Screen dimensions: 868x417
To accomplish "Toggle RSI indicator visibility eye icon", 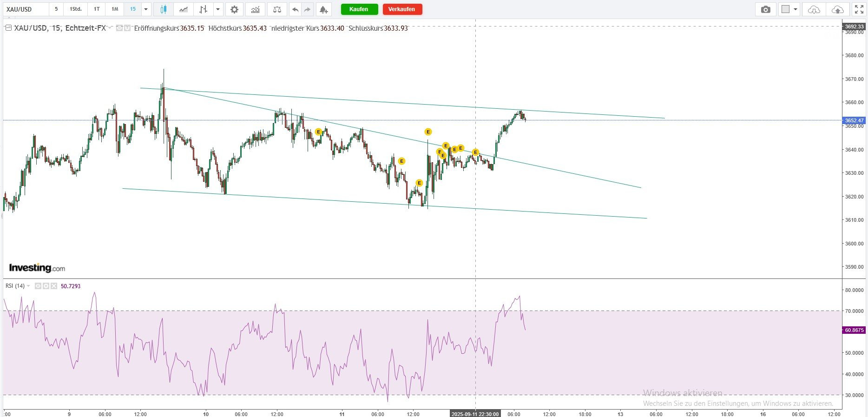I will (39, 286).
